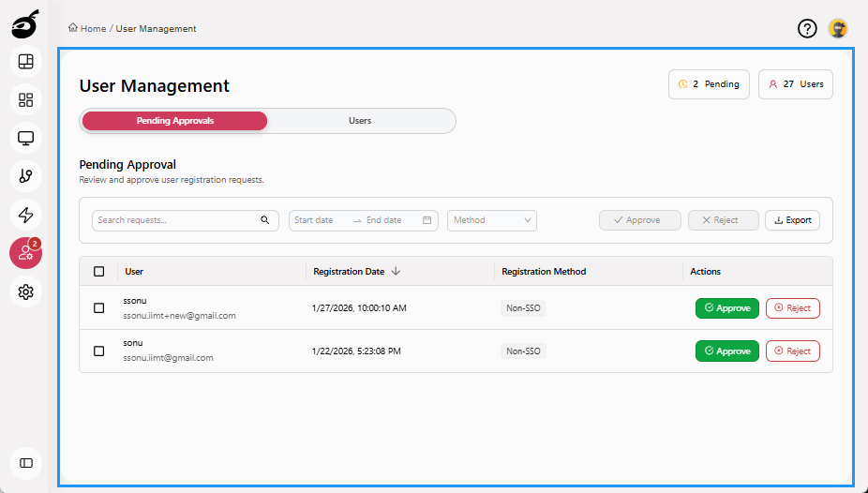The height and width of the screenshot is (493, 868).
Task: Open the help question mark icon
Action: coord(807,29)
